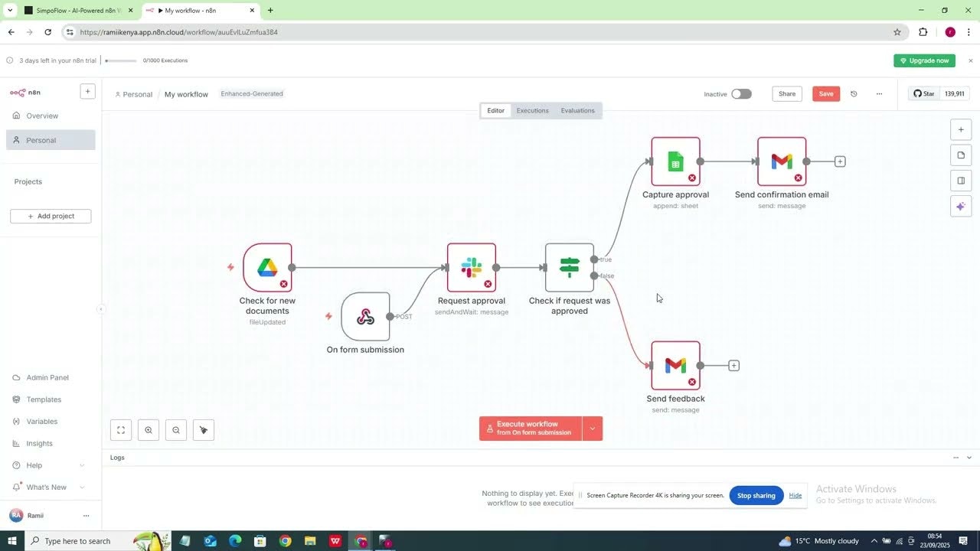Switch to the Evaluations tab

577,111
